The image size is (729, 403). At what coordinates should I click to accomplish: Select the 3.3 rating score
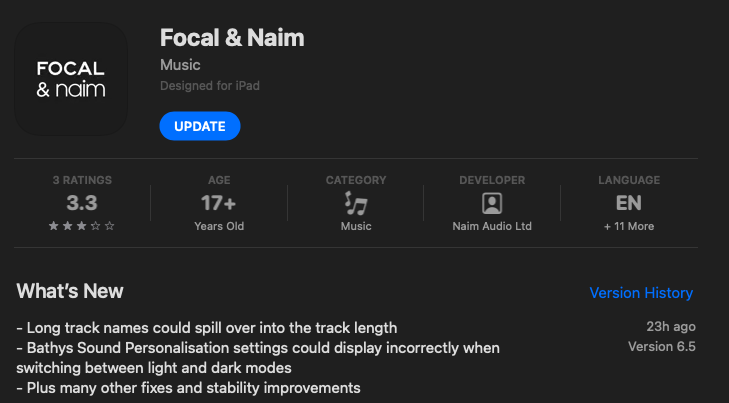tap(82, 204)
